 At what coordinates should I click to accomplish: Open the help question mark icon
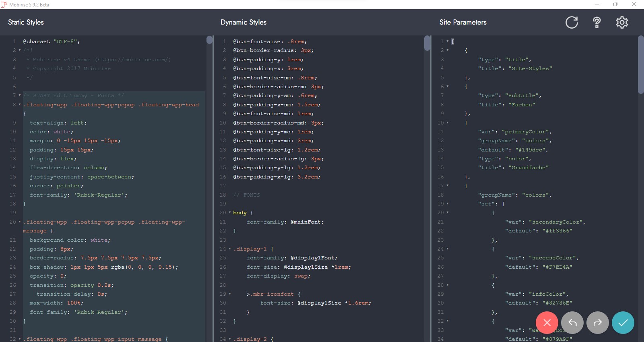597,23
